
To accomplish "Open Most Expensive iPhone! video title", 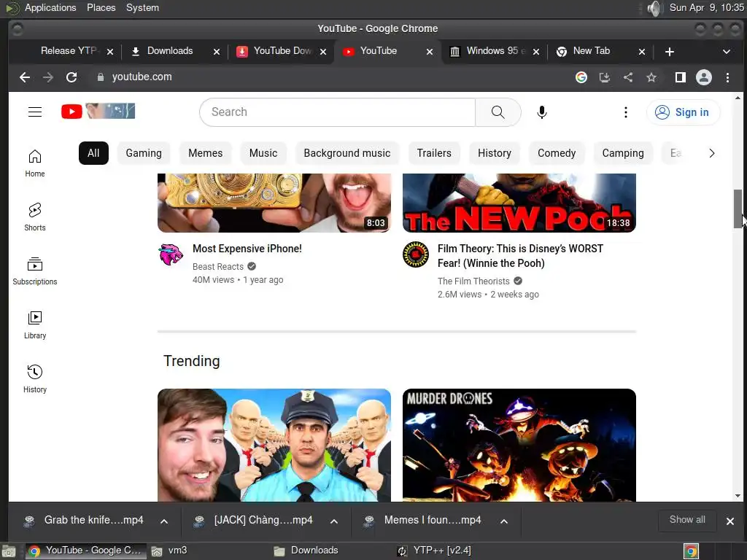I will [247, 249].
